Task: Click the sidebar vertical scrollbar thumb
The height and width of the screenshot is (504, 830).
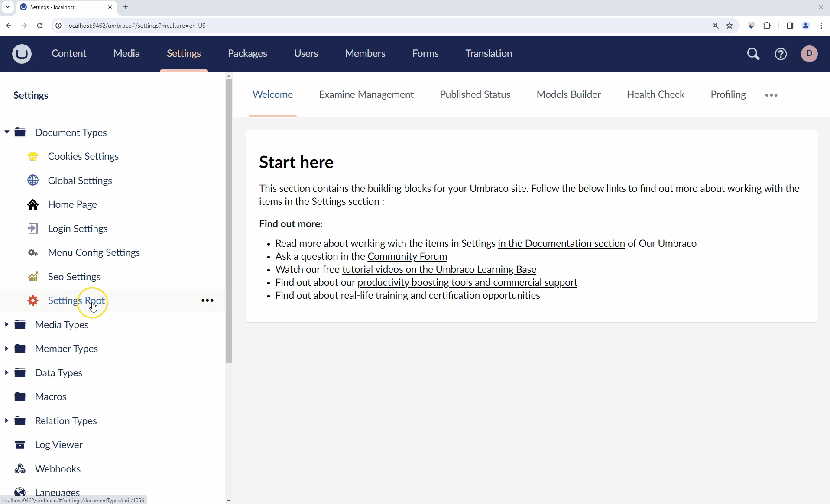Action: [x=229, y=221]
